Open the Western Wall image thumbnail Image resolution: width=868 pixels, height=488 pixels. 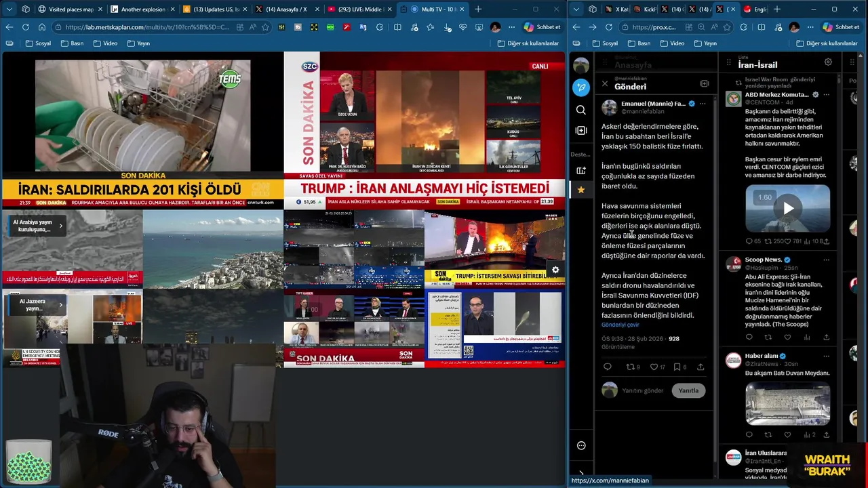pyautogui.click(x=787, y=403)
